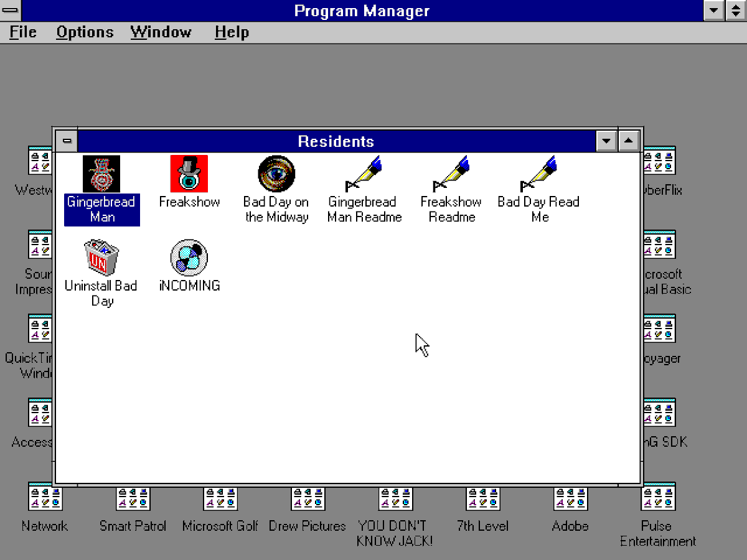
Task: Select the iNCOMING disc icon
Action: click(x=189, y=258)
